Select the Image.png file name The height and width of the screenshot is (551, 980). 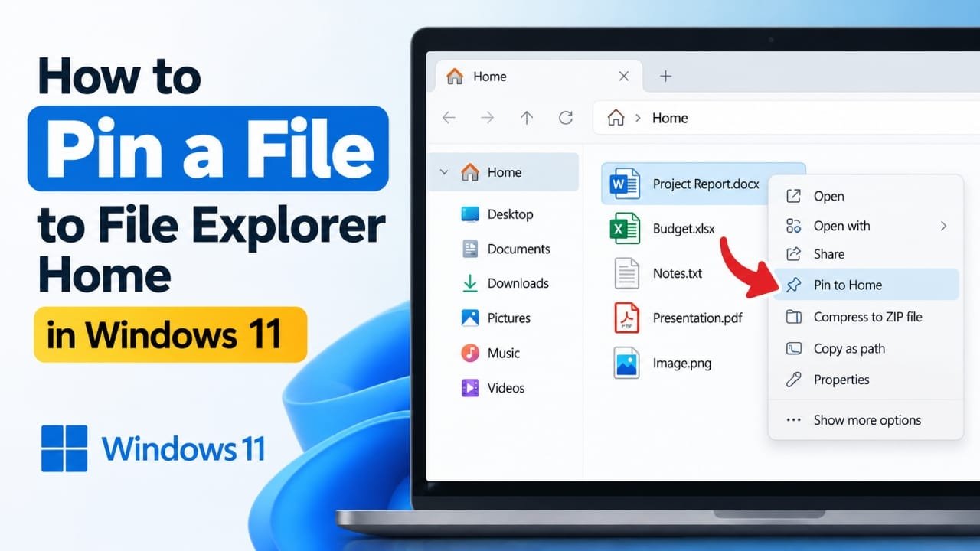pyautogui.click(x=682, y=363)
